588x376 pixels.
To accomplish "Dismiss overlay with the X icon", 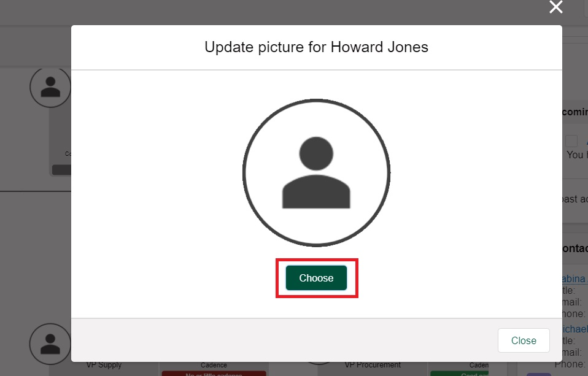I will pyautogui.click(x=556, y=7).
